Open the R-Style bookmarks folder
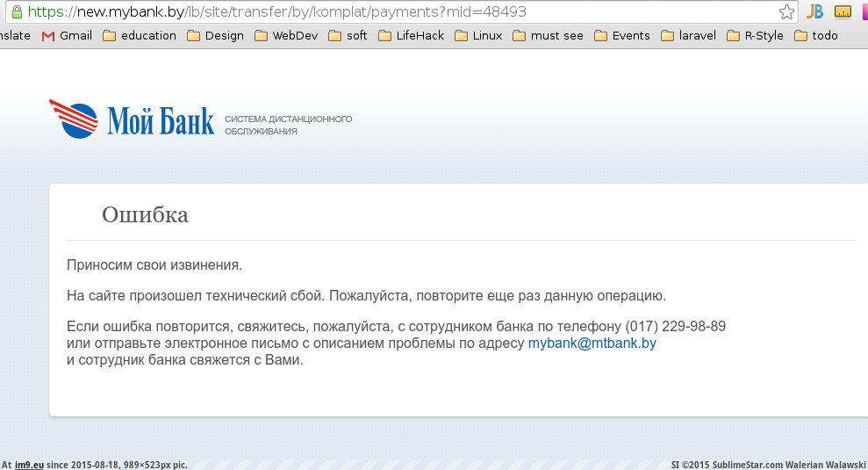This screenshot has width=868, height=470. (755, 36)
